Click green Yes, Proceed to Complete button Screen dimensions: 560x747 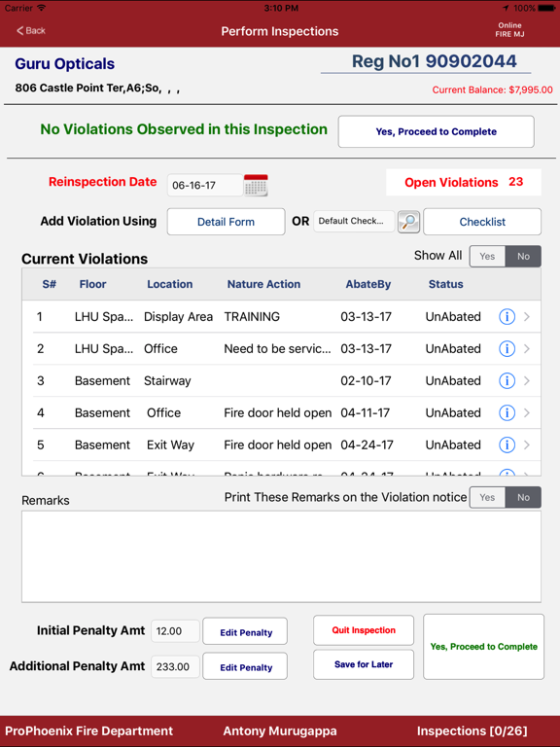(484, 647)
